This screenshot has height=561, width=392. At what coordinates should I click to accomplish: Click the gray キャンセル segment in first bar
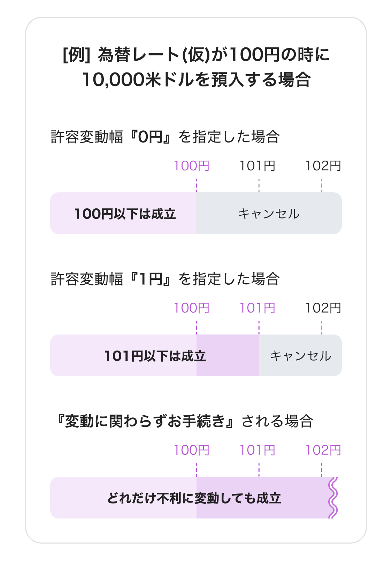tap(269, 213)
